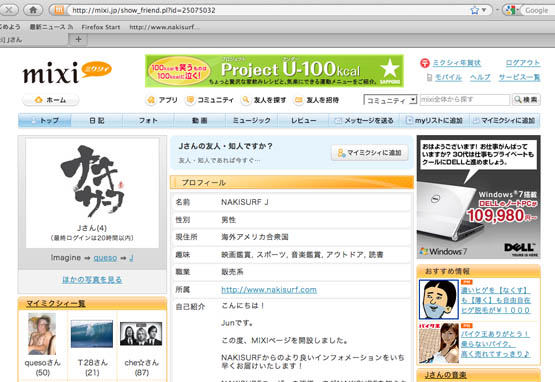Viewport: 555px width, 382px height.
Task: Click the Google search engine icon
Action: pos(510,10)
